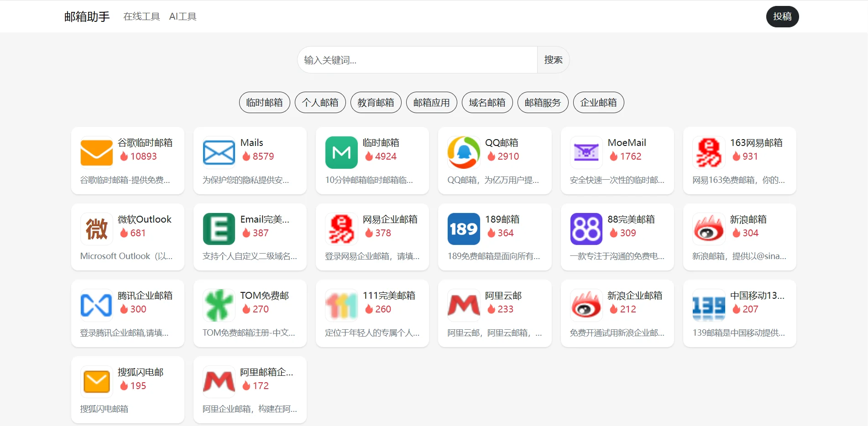Open the 谷歌临时邮箱 card via its envelope icon

pos(96,152)
